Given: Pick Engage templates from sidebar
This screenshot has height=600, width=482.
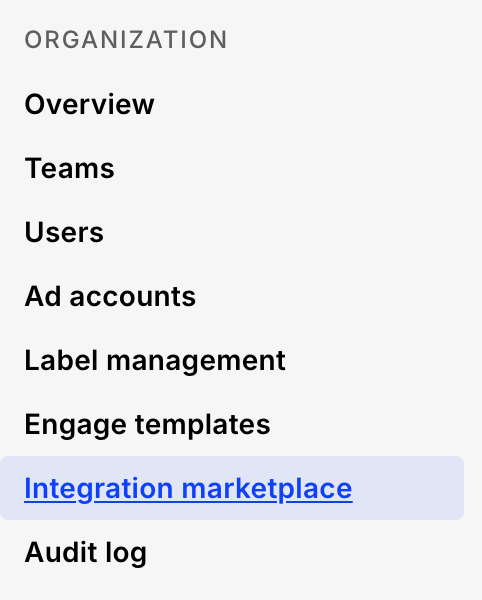Looking at the screenshot, I should 147,424.
